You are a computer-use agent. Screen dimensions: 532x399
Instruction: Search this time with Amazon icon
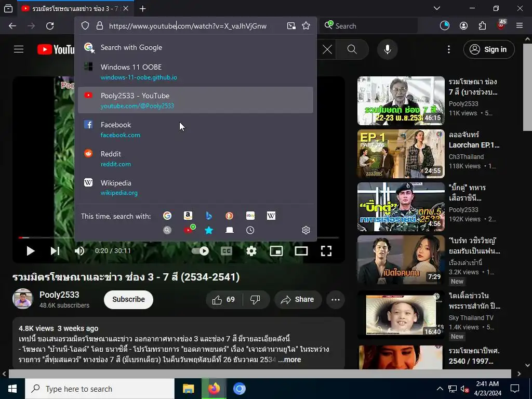[188, 216]
